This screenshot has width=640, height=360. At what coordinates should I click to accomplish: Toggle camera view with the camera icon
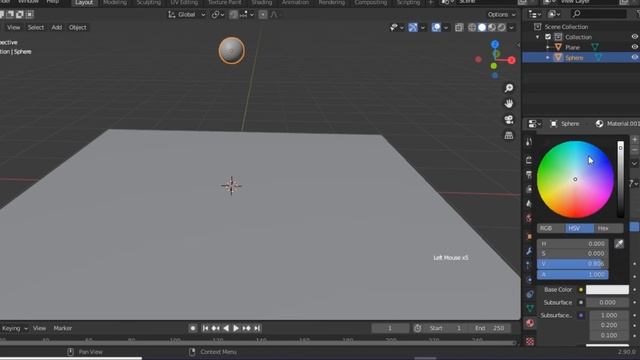(509, 119)
